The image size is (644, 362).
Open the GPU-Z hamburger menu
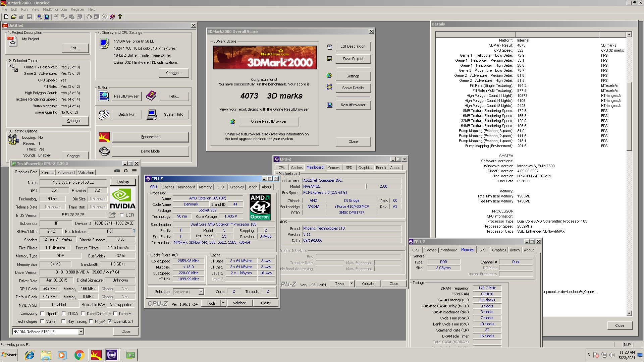click(134, 171)
